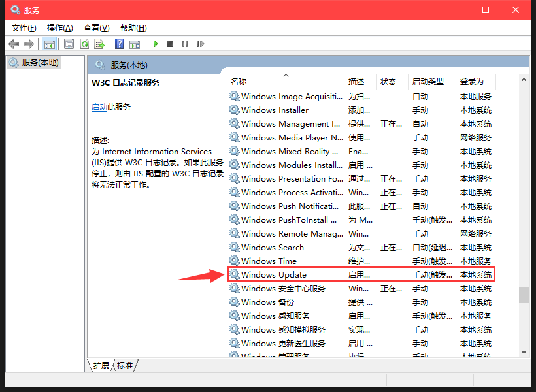Click the Stop Service square icon

click(170, 44)
